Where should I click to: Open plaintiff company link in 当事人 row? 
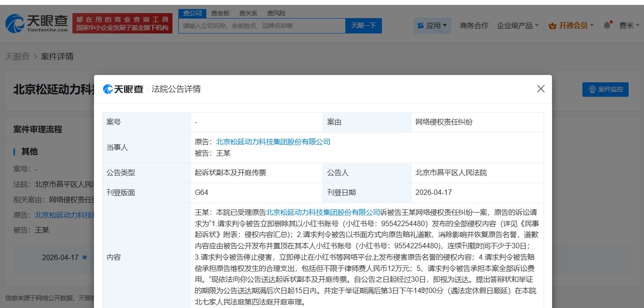click(x=273, y=142)
